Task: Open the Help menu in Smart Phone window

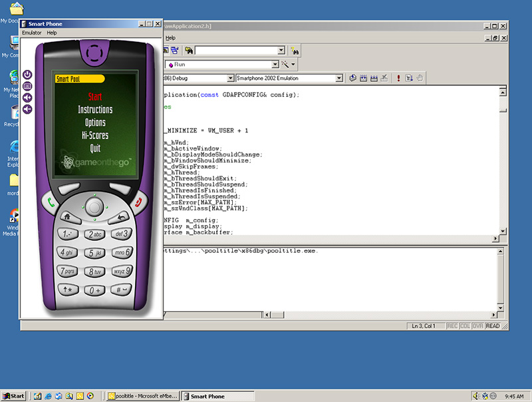Action: 52,33
